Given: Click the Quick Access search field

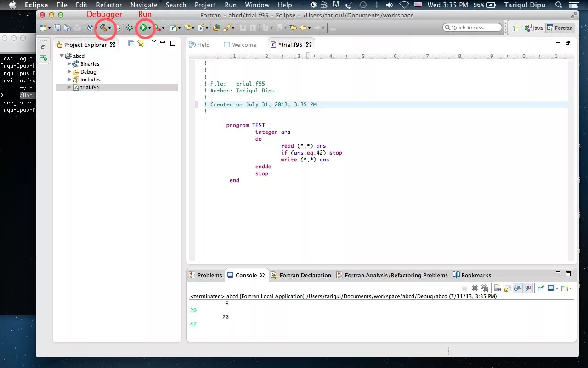Looking at the screenshot, I should coord(472,28).
